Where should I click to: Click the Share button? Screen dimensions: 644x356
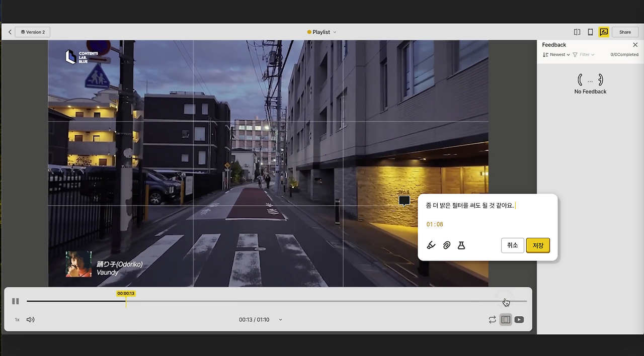pyautogui.click(x=625, y=32)
